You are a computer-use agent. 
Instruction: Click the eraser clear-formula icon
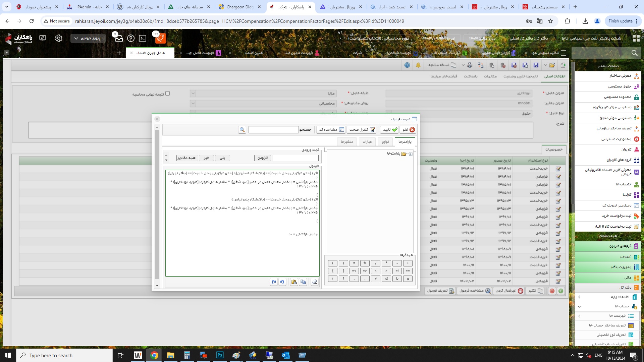[x=314, y=282]
